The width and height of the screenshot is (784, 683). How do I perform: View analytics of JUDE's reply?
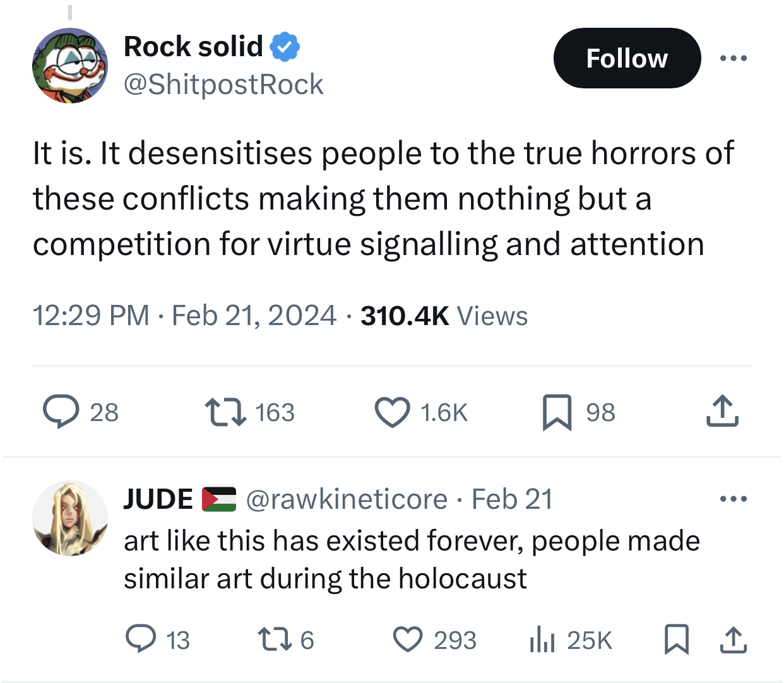(x=542, y=639)
